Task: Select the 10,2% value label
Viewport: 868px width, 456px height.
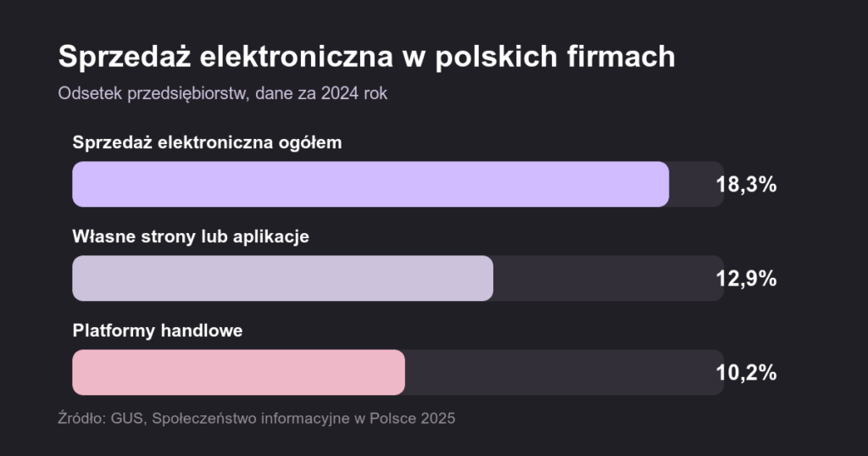Action: (x=746, y=372)
